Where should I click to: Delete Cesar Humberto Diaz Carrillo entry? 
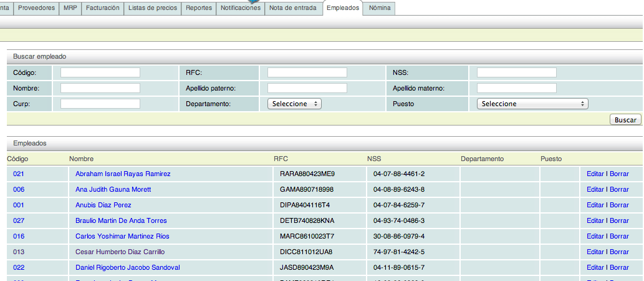pyautogui.click(x=619, y=252)
